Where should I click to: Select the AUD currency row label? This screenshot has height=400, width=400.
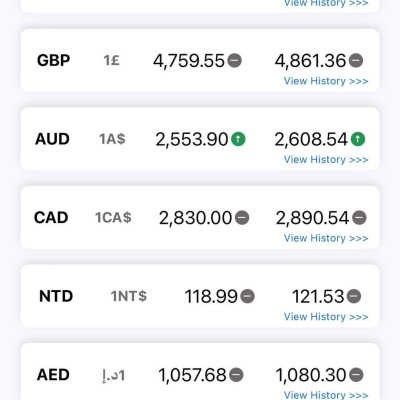click(x=52, y=139)
